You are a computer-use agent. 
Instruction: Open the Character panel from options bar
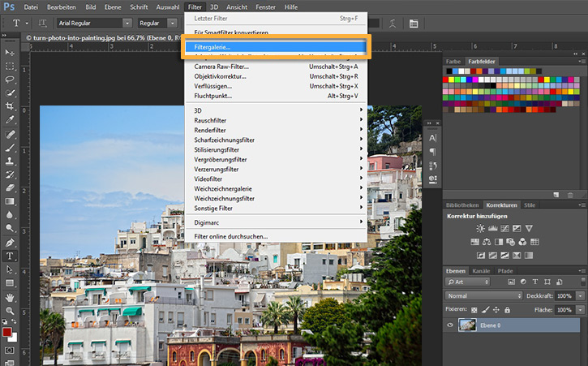414,24
